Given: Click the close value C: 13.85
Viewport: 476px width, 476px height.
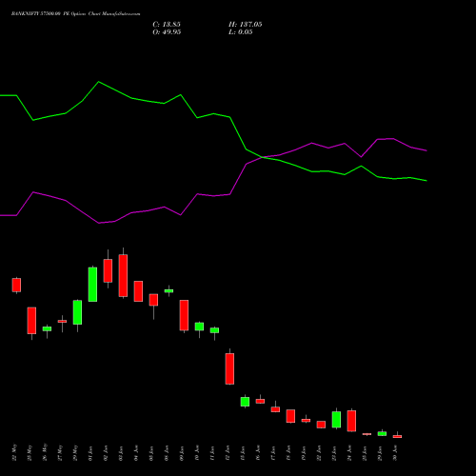Looking at the screenshot, I should [x=167, y=25].
